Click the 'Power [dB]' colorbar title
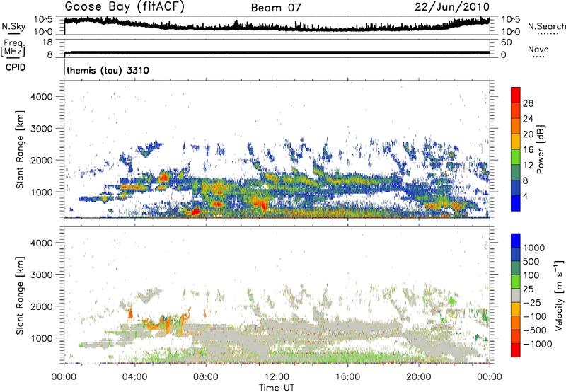This screenshot has width=566, height=392. pos(540,149)
